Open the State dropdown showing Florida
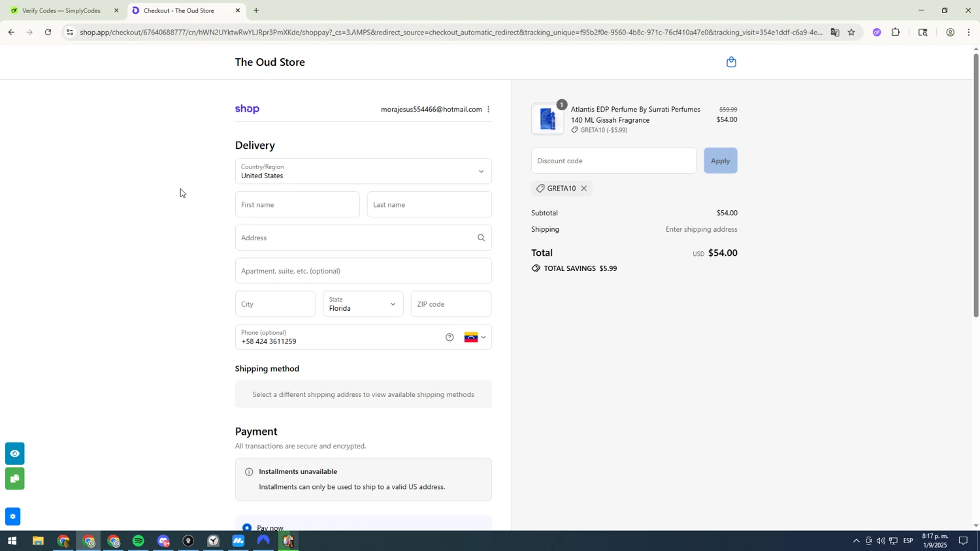 pyautogui.click(x=363, y=304)
